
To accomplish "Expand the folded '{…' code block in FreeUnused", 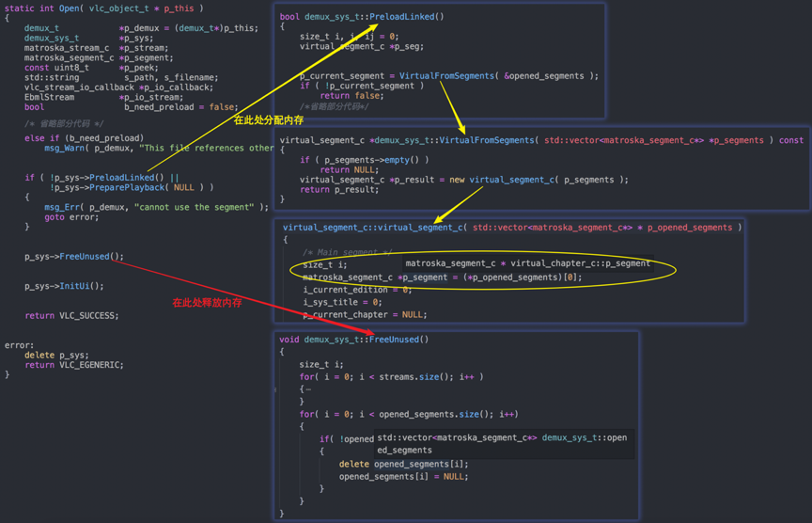I will pos(305,388).
